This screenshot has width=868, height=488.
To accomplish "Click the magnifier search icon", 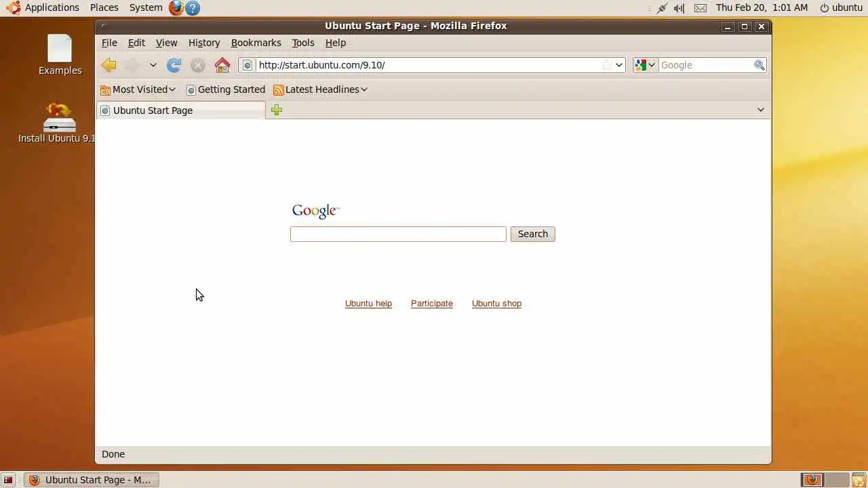I will pos(759,65).
